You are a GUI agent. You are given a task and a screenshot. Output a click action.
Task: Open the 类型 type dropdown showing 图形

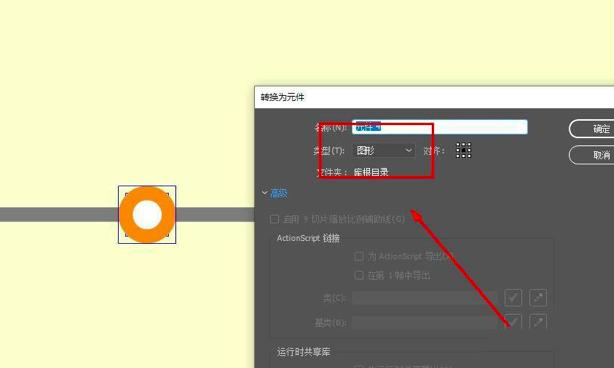pos(384,150)
